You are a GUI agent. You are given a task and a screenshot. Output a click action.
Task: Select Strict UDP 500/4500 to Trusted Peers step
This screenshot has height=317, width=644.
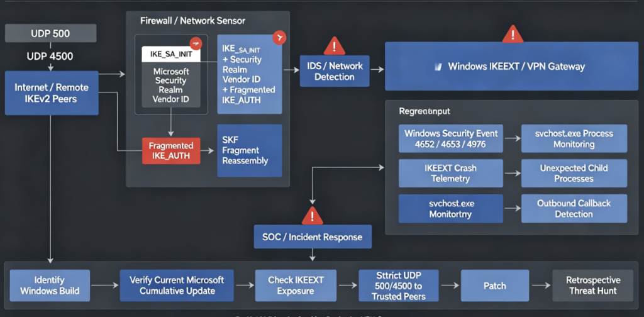click(398, 286)
